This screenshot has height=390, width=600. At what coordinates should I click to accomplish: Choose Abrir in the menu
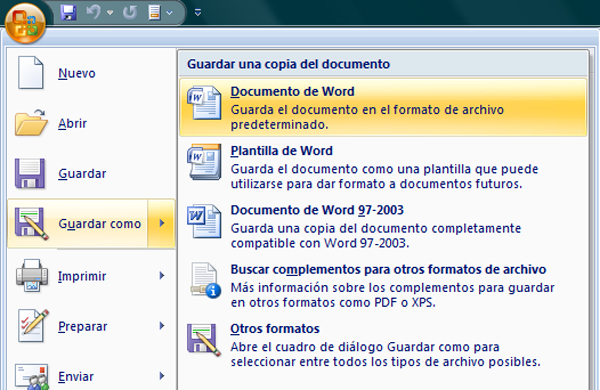pos(72,123)
